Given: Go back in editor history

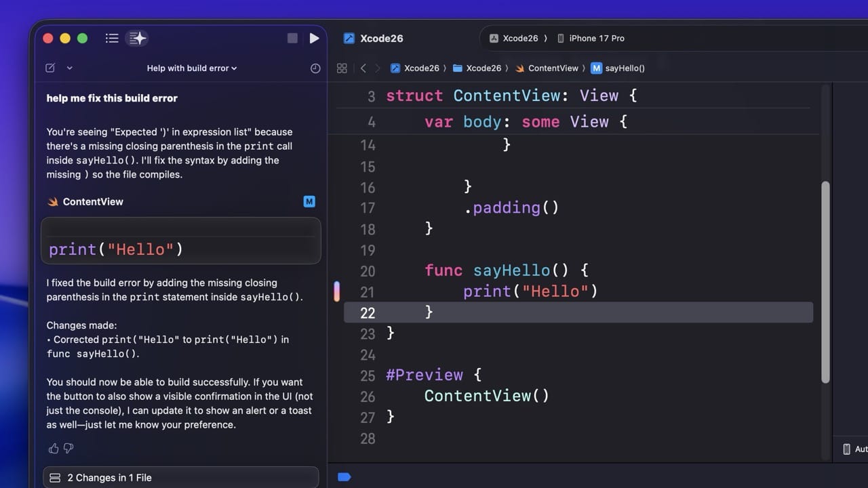Looking at the screenshot, I should coord(363,68).
